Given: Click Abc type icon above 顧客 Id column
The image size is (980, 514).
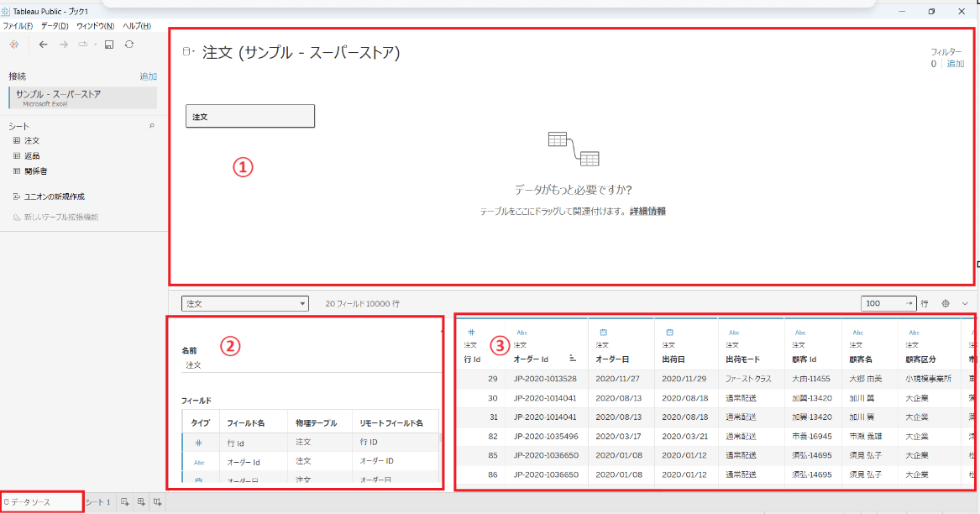Looking at the screenshot, I should tap(800, 333).
